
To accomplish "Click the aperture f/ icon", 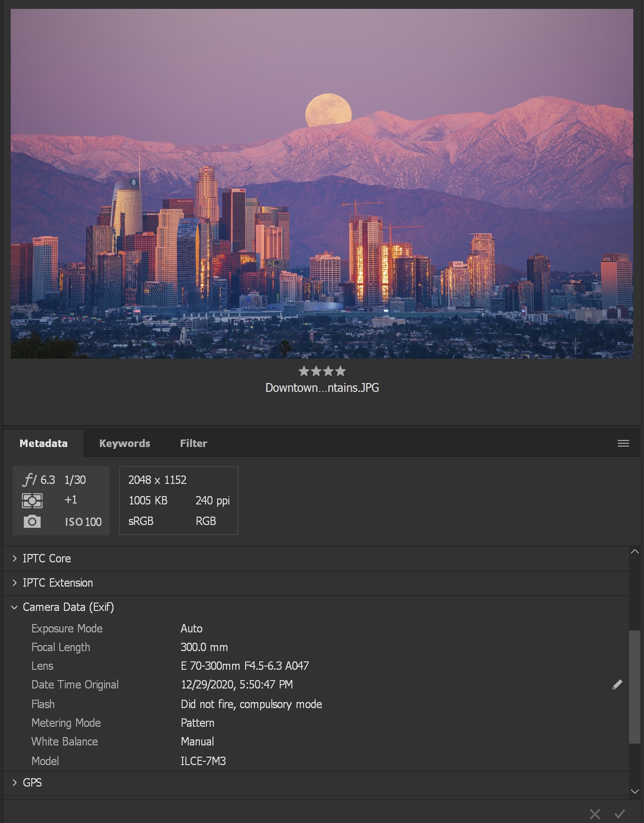I will (29, 480).
